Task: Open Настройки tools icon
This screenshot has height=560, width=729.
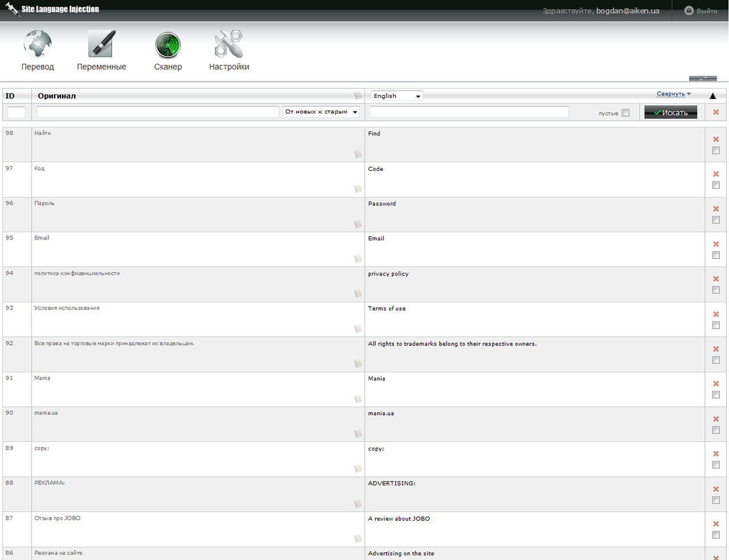Action: coord(228,46)
